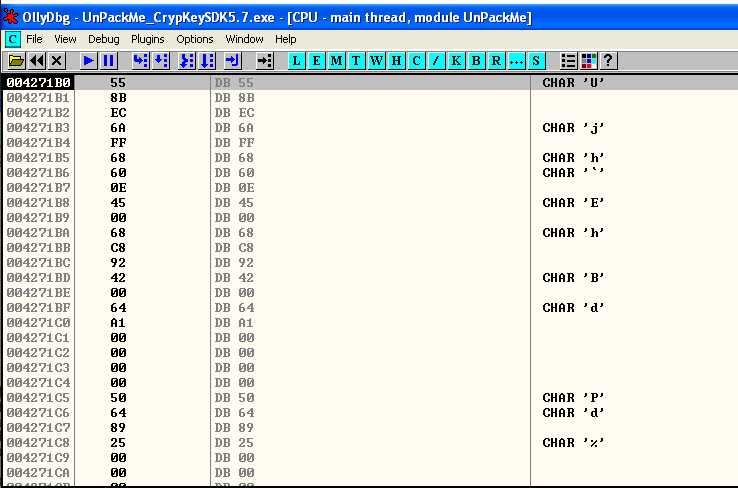The image size is (738, 488).
Task: Click the Open file folder icon
Action: [16, 61]
